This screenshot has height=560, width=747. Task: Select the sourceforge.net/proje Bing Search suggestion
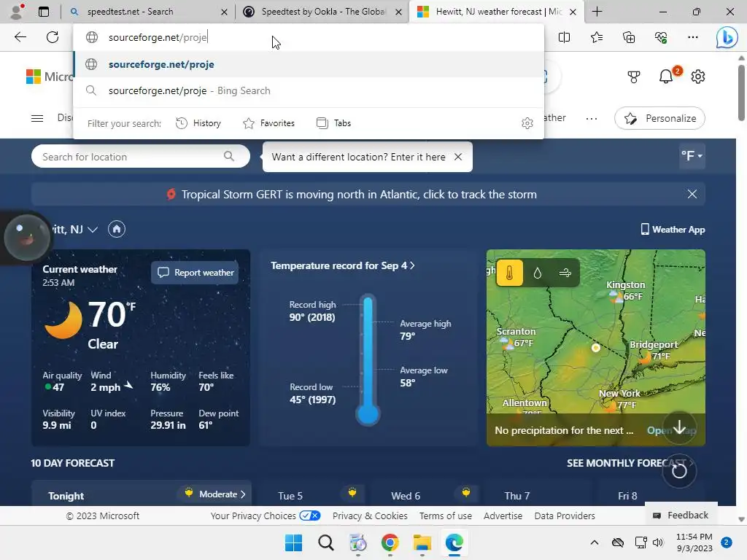(x=309, y=90)
